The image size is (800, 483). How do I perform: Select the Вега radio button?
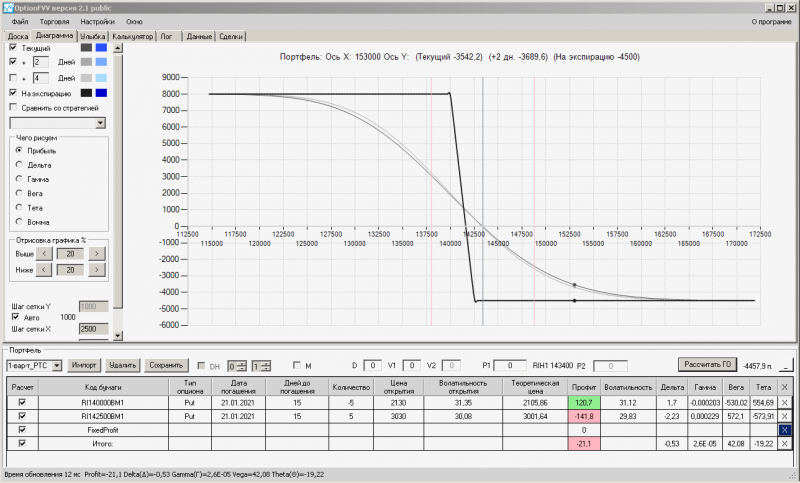click(19, 193)
